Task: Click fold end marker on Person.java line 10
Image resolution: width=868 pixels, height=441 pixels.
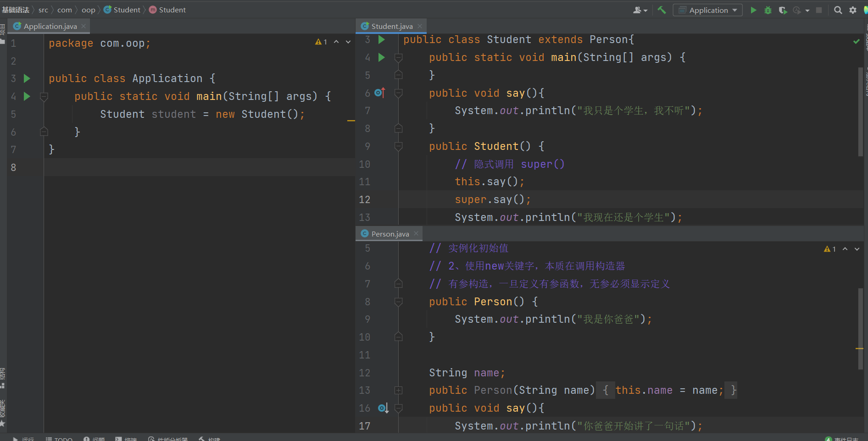Action: click(399, 337)
